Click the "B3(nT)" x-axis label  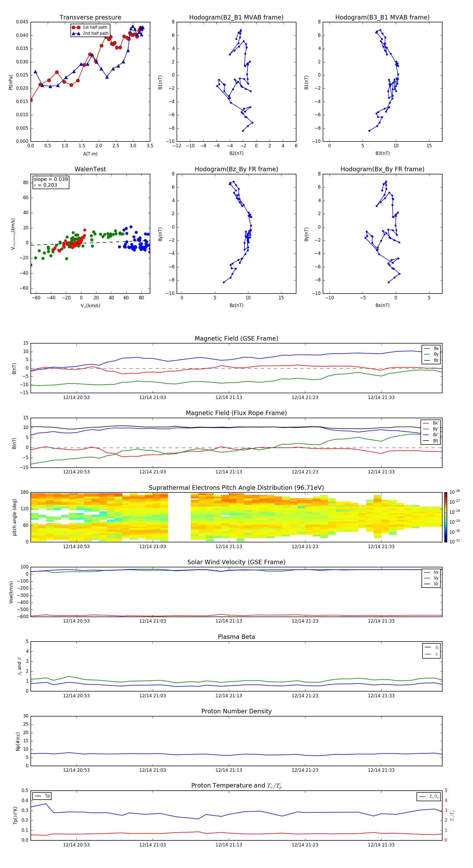[x=382, y=153]
